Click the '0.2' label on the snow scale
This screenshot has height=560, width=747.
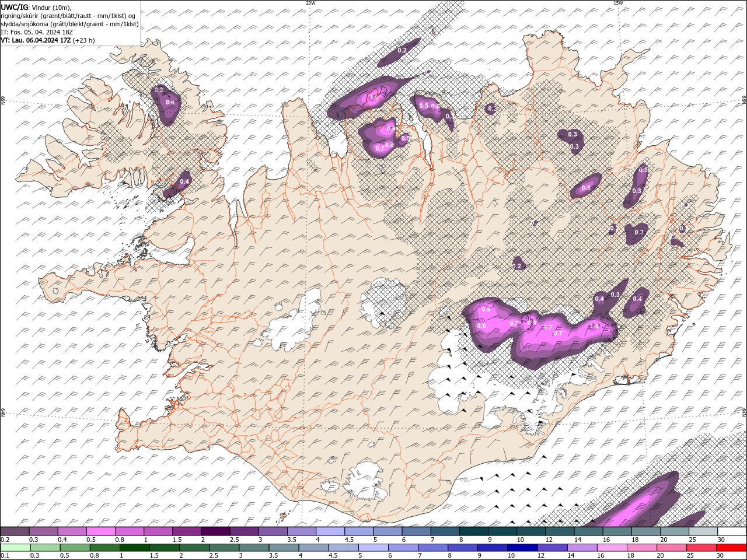click(5, 540)
